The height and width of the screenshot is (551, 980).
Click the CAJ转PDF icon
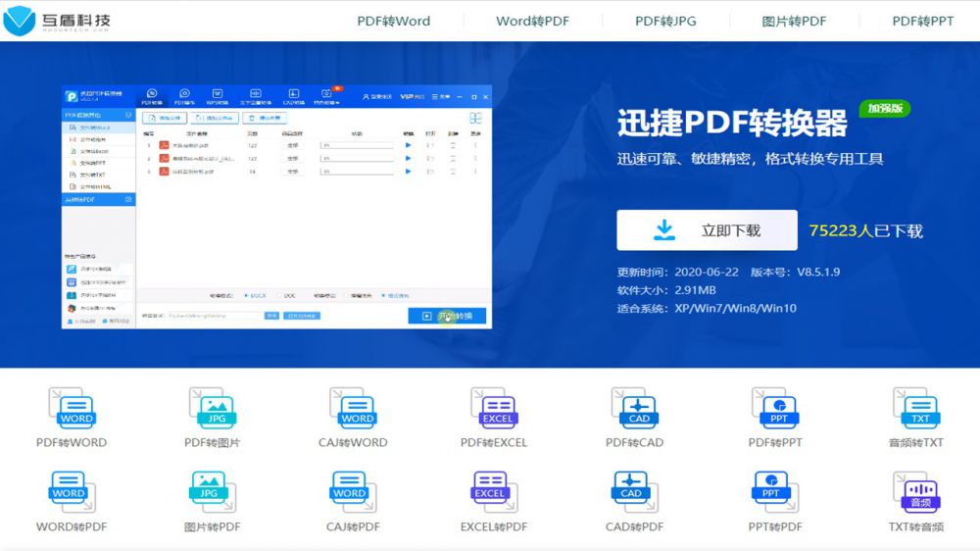[x=353, y=492]
